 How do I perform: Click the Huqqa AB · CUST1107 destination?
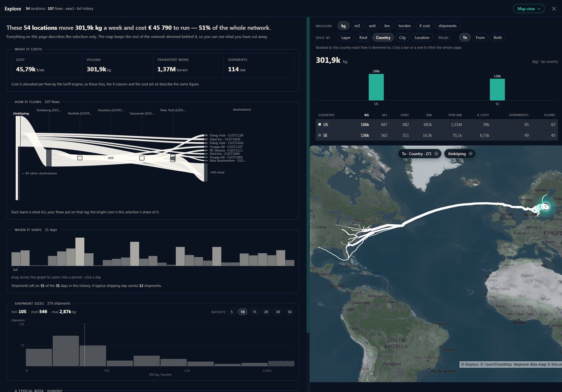pyautogui.click(x=226, y=147)
